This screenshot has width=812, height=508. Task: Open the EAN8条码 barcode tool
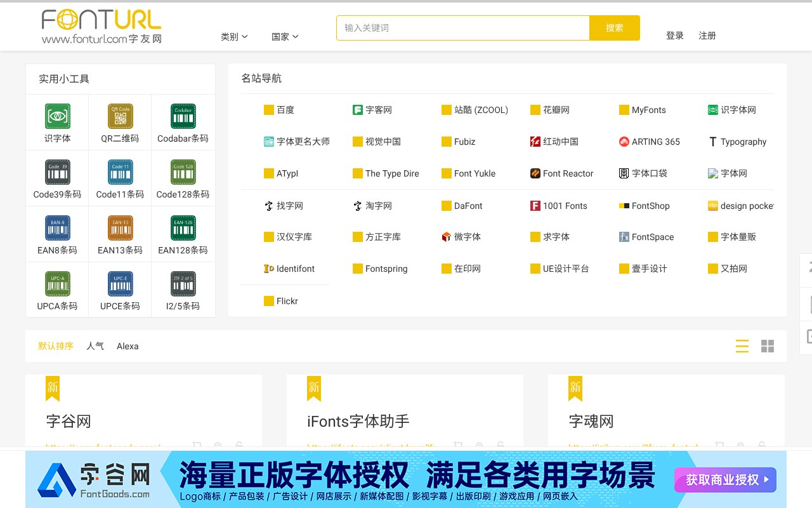57,234
